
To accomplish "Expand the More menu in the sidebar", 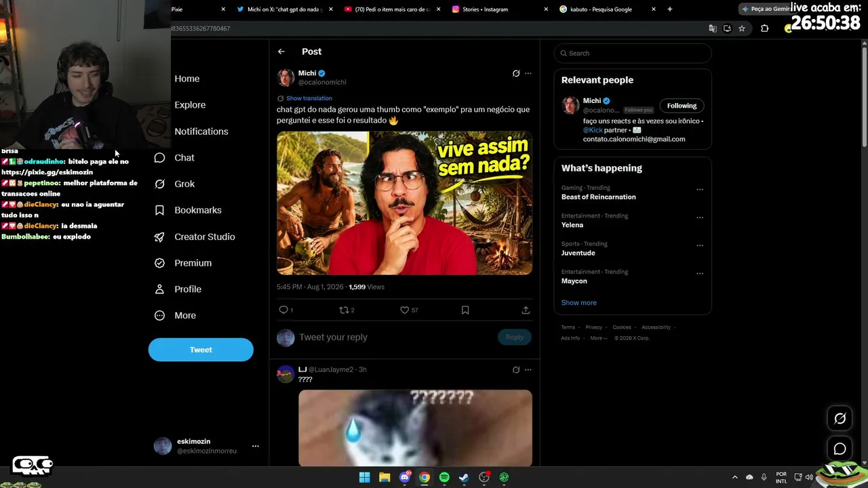I will [x=176, y=315].
